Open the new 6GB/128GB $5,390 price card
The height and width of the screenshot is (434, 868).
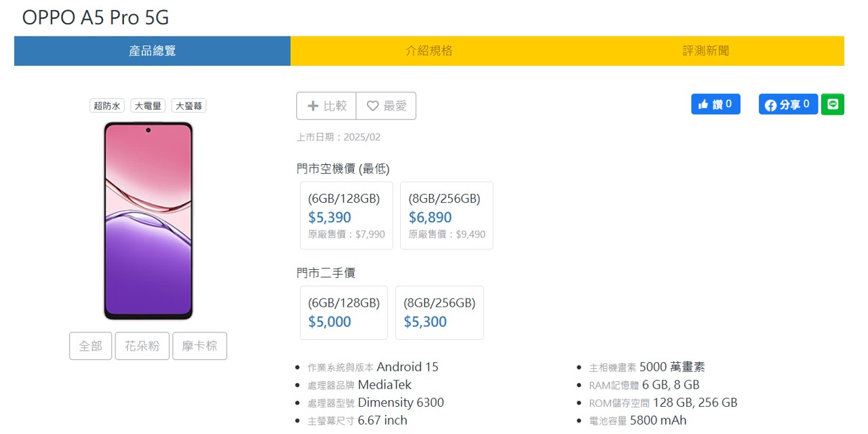[x=347, y=216]
